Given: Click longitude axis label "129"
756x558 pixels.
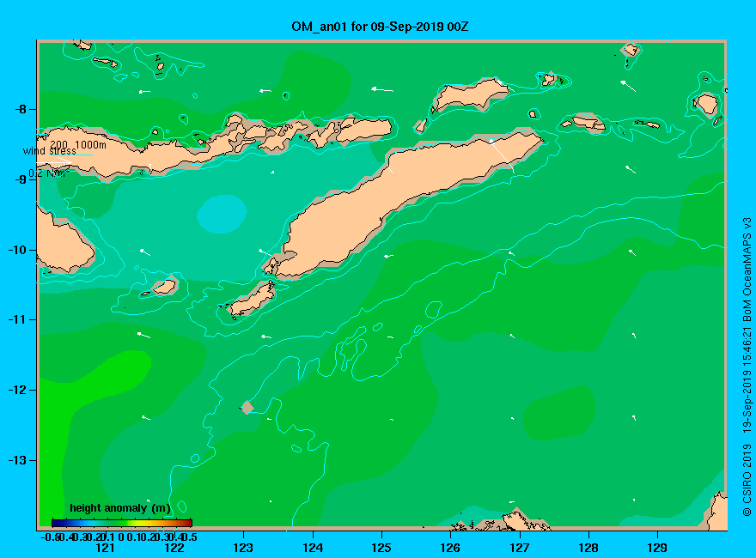Looking at the screenshot, I should pos(657,548).
